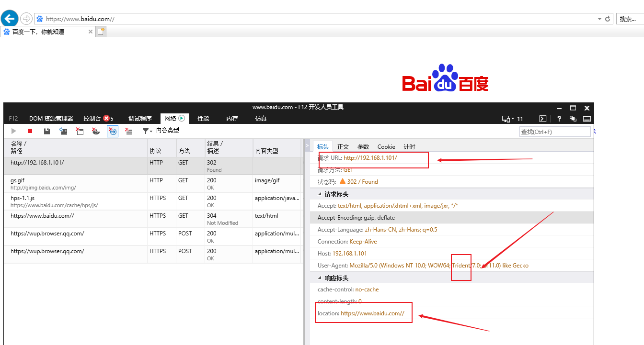Sort by 结果/描述 column header
The width and height of the screenshot is (644, 345).
tap(229, 147)
